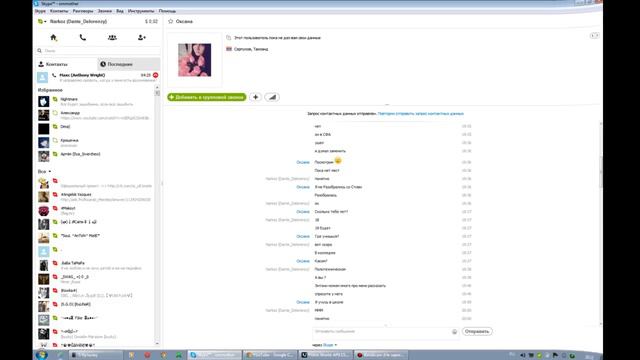Expand the Все contacts filter dropdown

tap(44, 171)
